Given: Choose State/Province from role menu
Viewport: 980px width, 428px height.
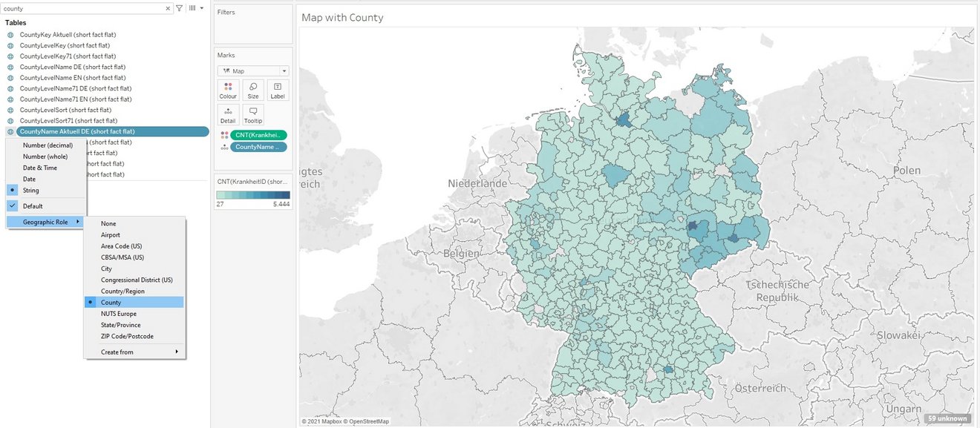Looking at the screenshot, I should [x=120, y=325].
